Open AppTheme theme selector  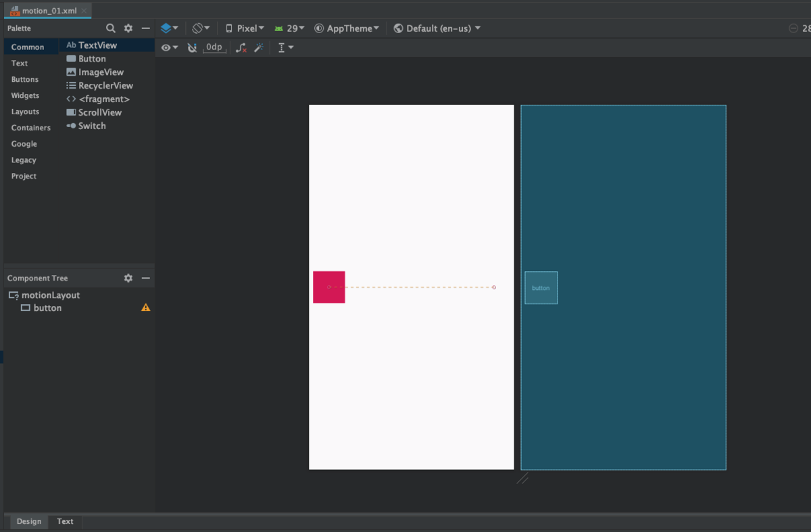[347, 28]
